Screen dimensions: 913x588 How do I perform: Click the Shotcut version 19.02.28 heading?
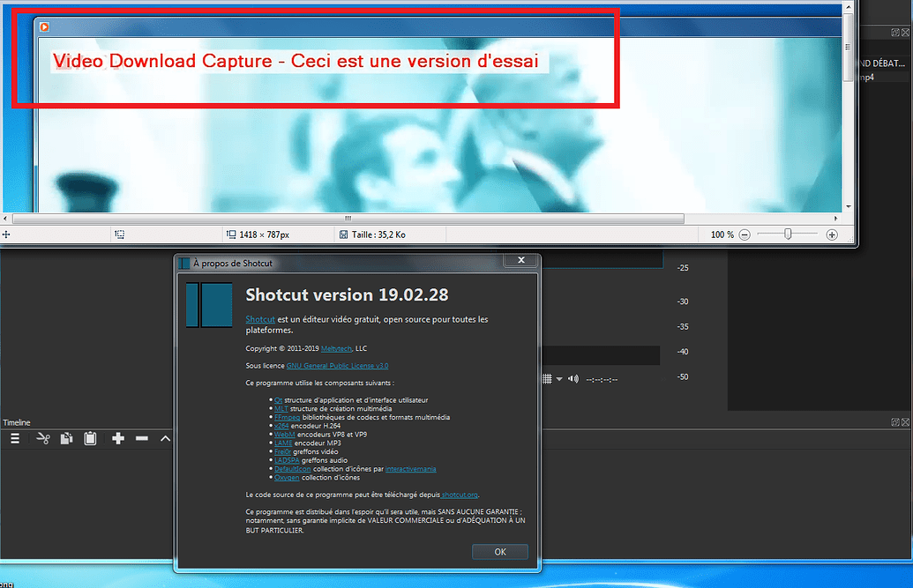(x=347, y=294)
